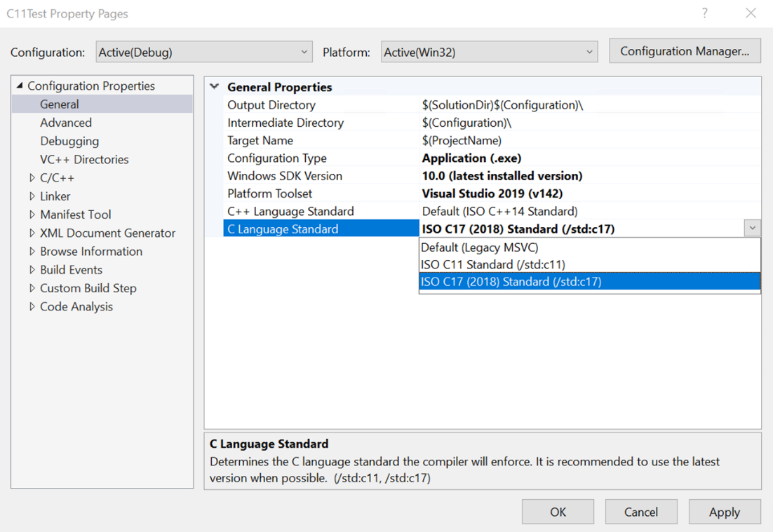This screenshot has width=773, height=532.
Task: Collapse the General Properties section
Action: point(214,86)
